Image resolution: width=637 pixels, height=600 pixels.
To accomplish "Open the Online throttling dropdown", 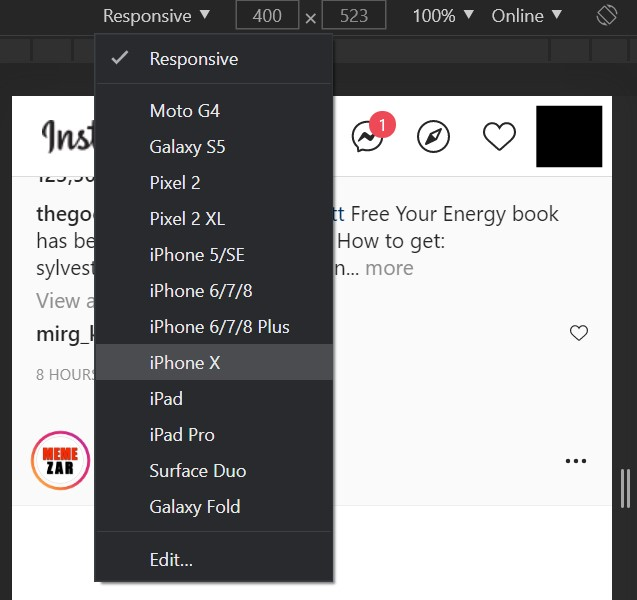I will pyautogui.click(x=526, y=16).
